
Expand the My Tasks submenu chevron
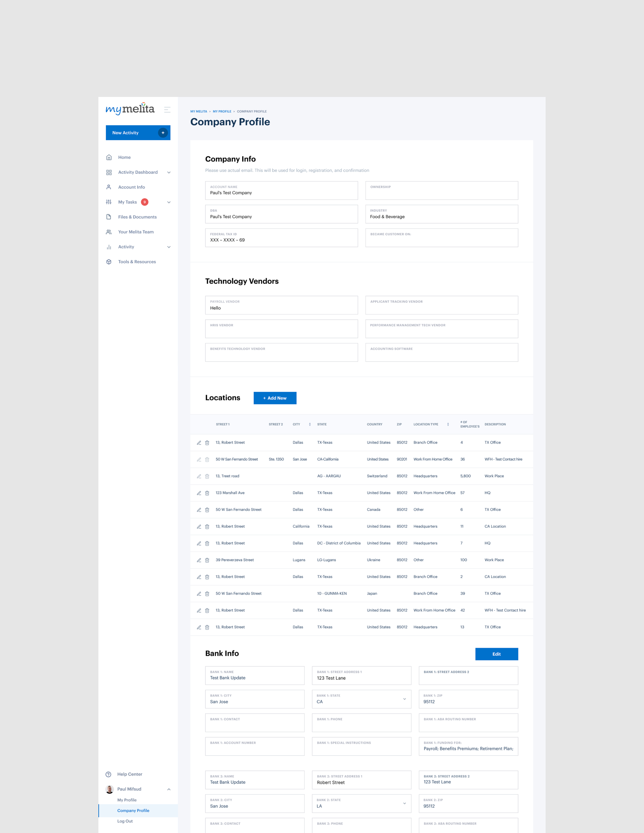[x=169, y=202]
